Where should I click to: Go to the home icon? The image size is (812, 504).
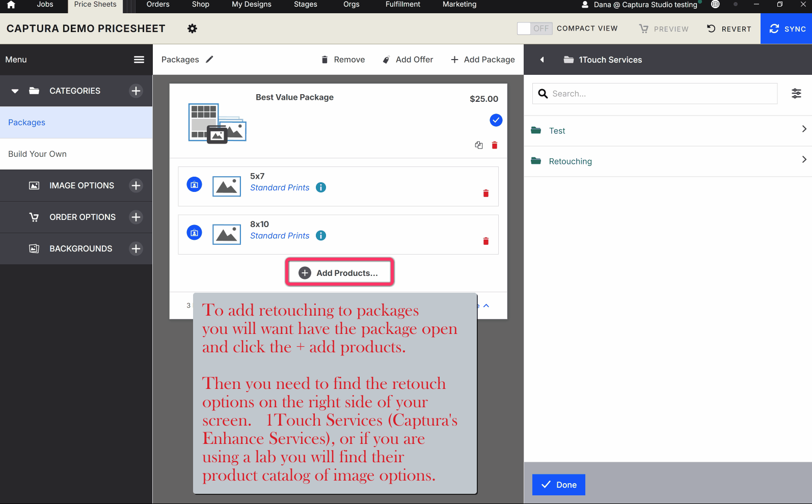pos(11,5)
